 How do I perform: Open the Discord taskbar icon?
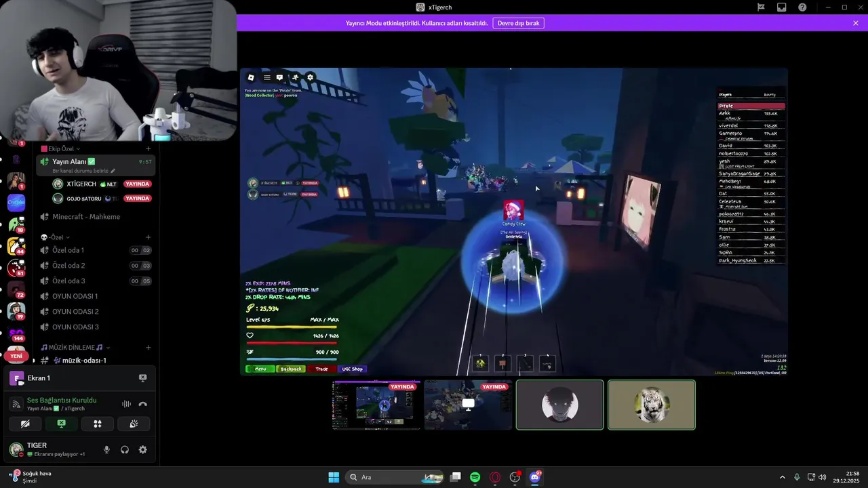pos(534,477)
